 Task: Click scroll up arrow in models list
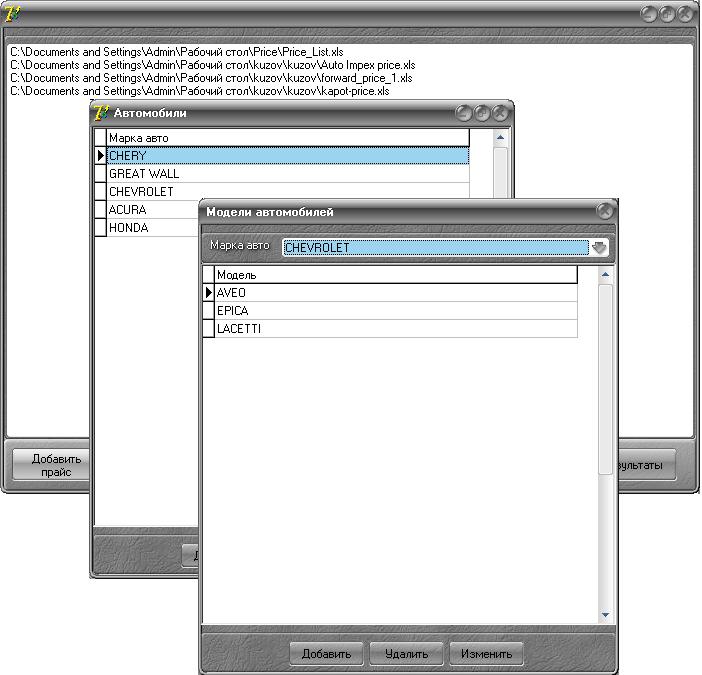[x=605, y=274]
